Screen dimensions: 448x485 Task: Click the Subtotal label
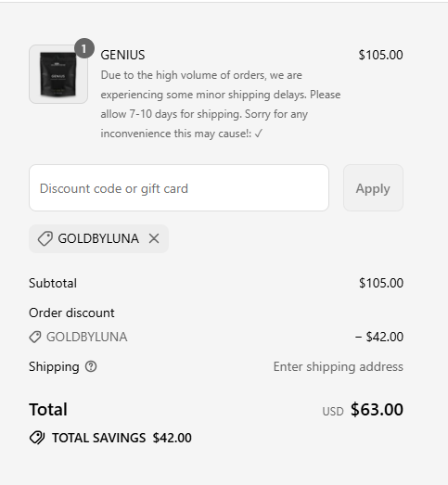[x=53, y=283]
